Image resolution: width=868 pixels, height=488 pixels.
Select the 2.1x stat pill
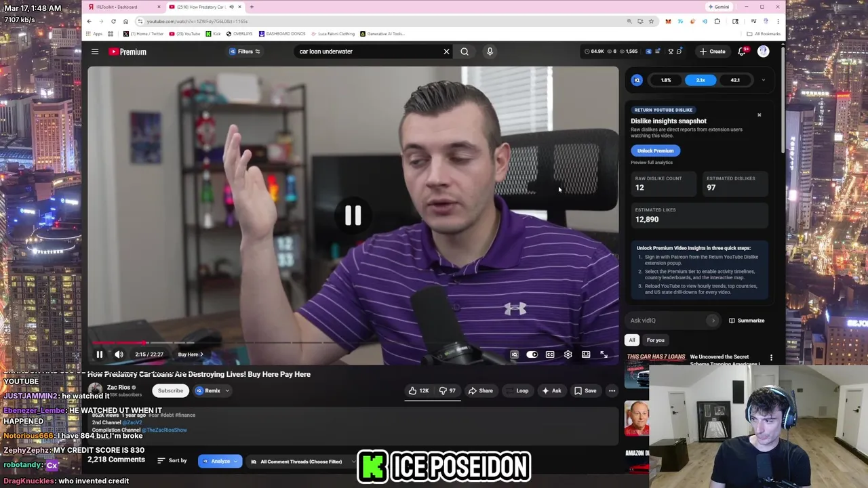pyautogui.click(x=701, y=80)
